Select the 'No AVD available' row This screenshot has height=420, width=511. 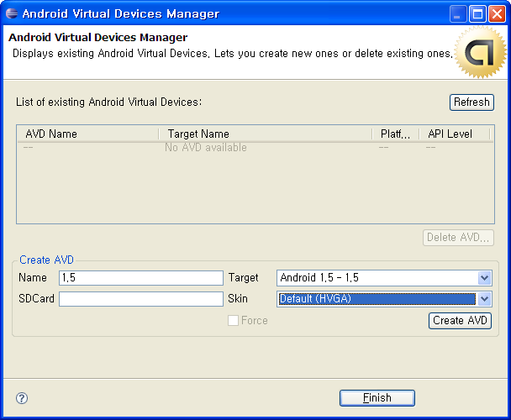255,148
